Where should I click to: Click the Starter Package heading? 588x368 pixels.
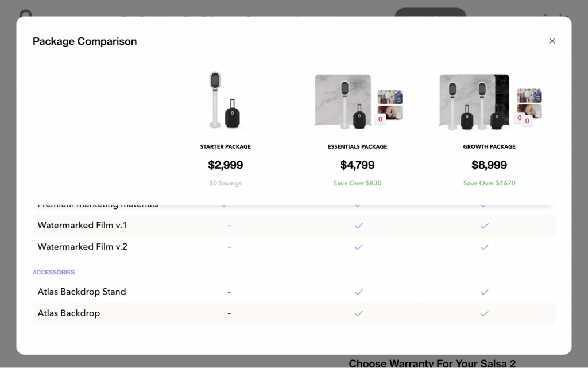click(225, 147)
